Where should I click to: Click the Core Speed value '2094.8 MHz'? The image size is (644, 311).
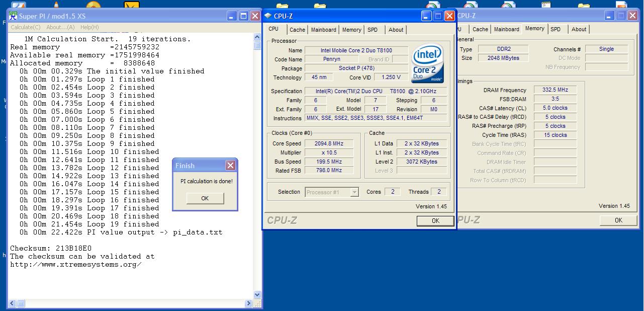coord(329,143)
